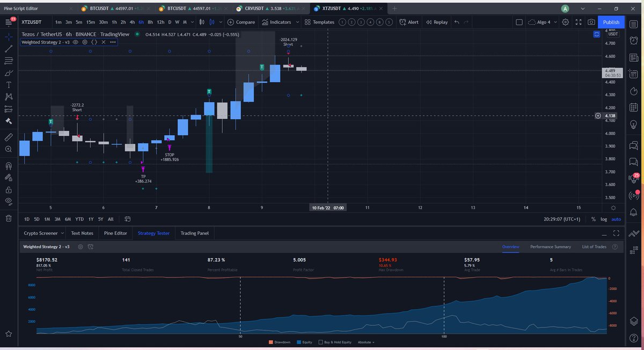644x350 pixels.
Task: Select the measure ruler tool
Action: pos(9,137)
